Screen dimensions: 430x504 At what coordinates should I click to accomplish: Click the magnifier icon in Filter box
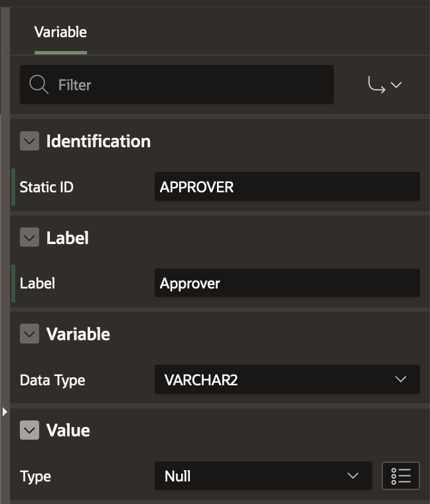[39, 85]
